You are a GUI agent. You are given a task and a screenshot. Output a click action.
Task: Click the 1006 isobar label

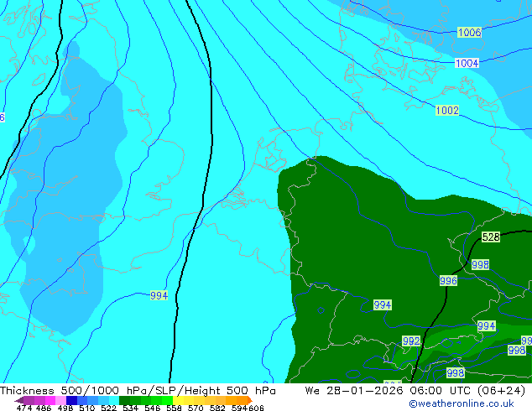[x=470, y=33]
